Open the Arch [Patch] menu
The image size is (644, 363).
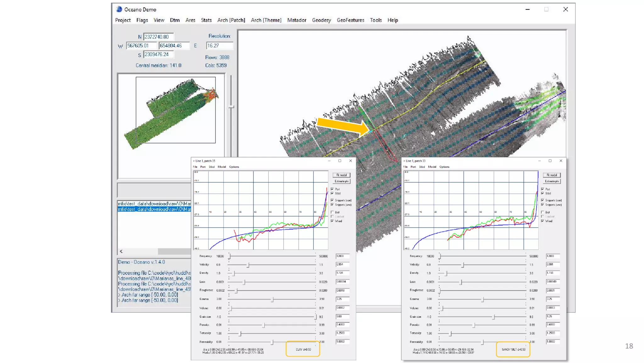pos(231,20)
